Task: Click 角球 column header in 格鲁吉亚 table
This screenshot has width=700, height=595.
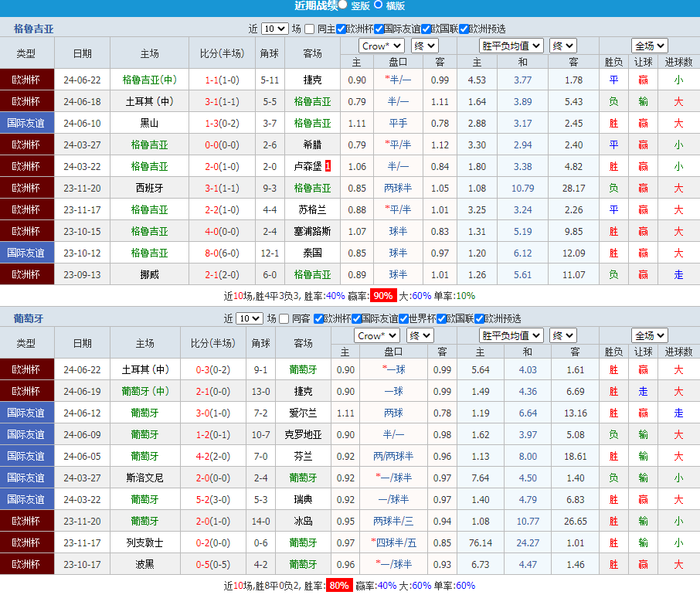Action: coord(269,53)
